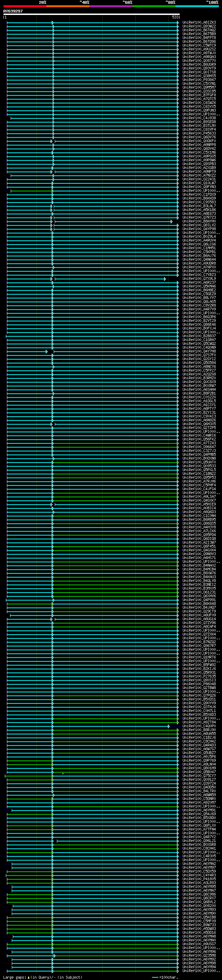Select hit UniRef100_O22431
Image resolution: width=222 pixels, height=980 pixels.
[x=199, y=179]
